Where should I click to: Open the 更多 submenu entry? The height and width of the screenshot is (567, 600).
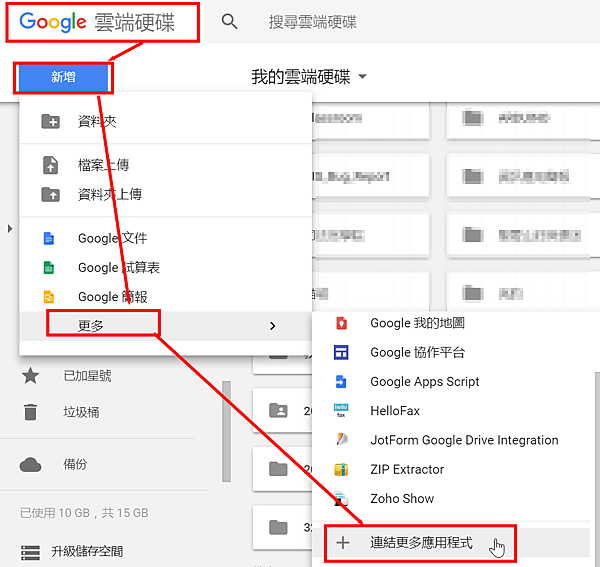tap(166, 326)
